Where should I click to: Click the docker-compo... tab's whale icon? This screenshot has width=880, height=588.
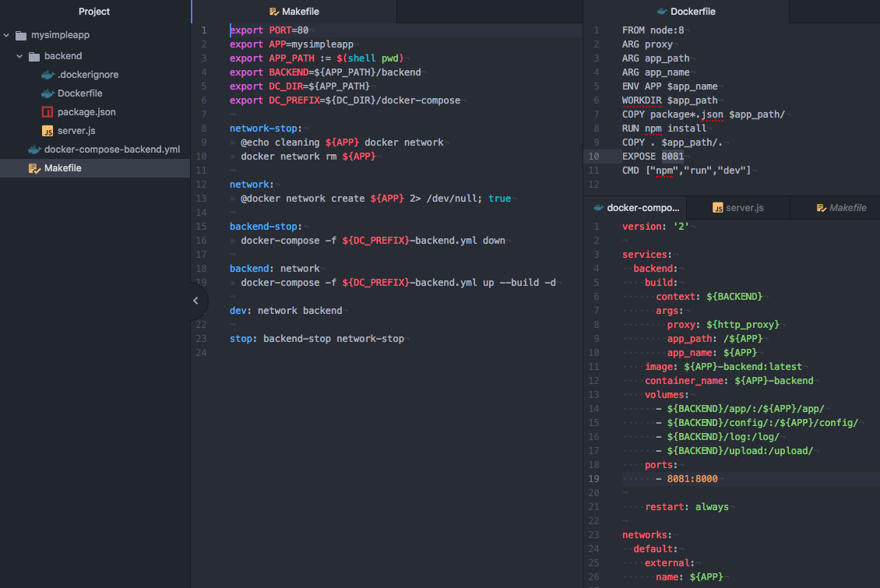[598, 208]
